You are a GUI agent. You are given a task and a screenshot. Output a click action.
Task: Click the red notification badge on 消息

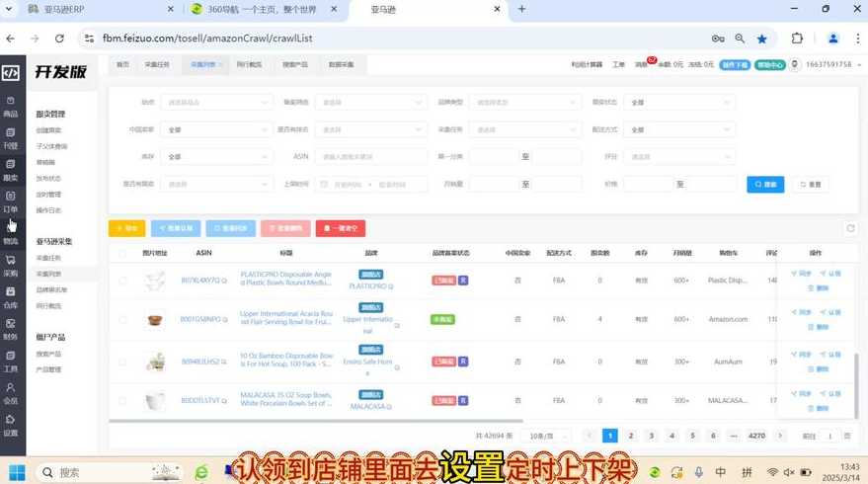tap(652, 60)
